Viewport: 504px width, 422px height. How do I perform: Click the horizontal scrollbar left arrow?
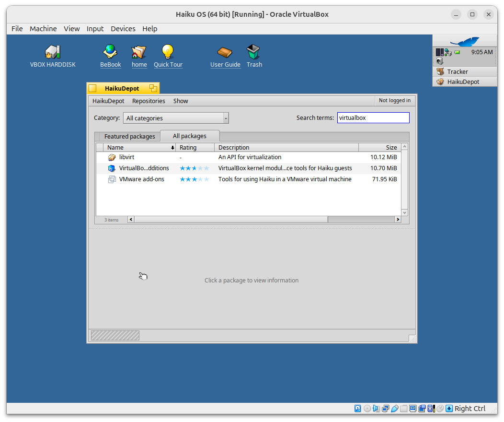(x=131, y=220)
